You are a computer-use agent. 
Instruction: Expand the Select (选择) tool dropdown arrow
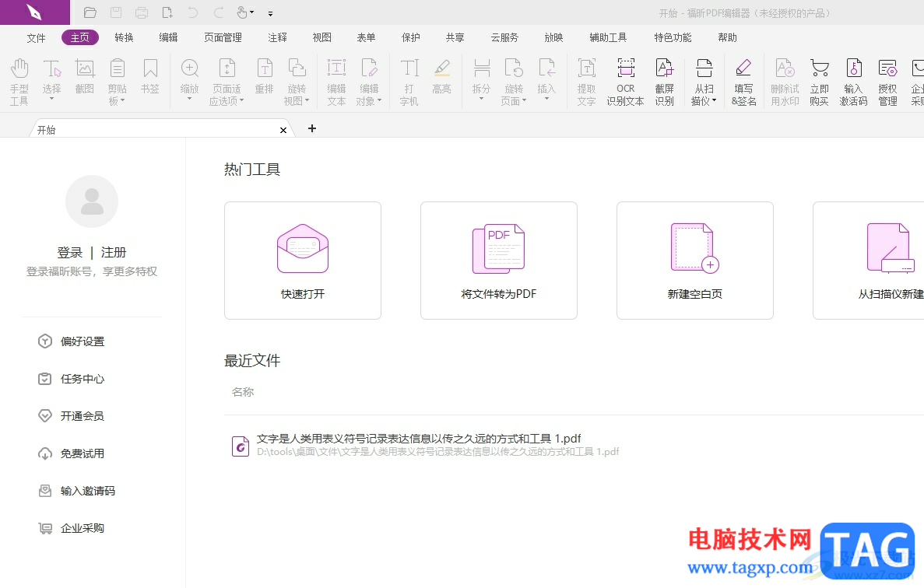pyautogui.click(x=52, y=99)
